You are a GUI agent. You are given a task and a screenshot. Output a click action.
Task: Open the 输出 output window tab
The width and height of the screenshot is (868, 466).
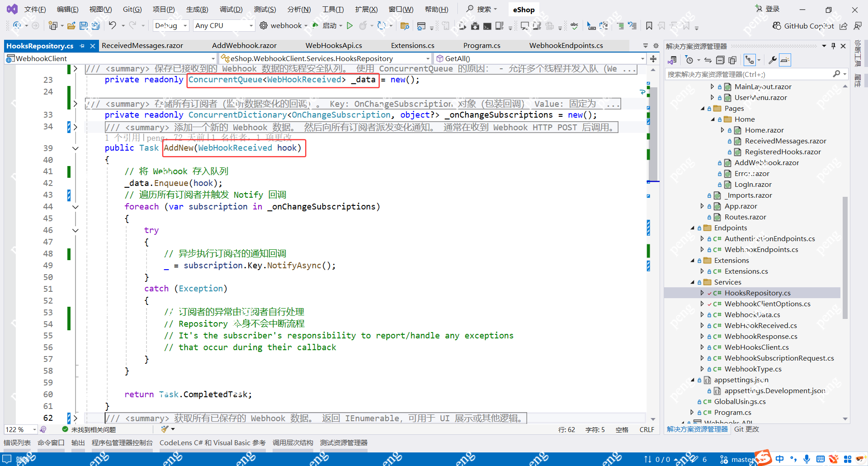pyautogui.click(x=78, y=443)
